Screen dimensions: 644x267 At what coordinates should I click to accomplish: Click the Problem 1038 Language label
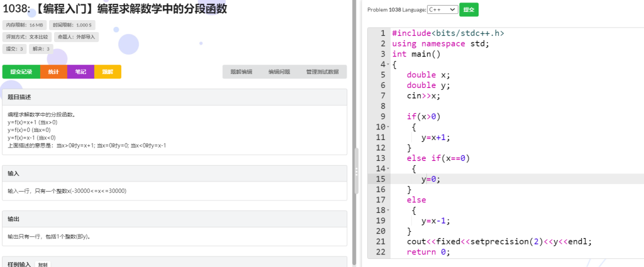(397, 9)
